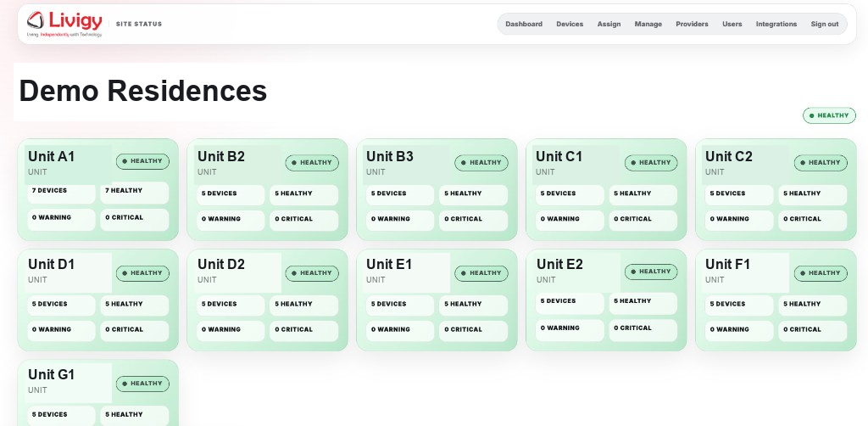Open the Unit D1 card title
This screenshot has width=868, height=426.
click(x=51, y=264)
